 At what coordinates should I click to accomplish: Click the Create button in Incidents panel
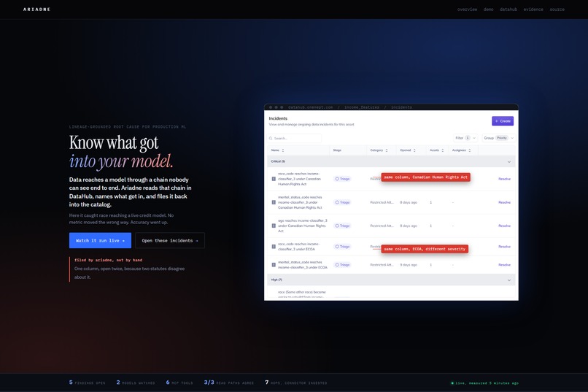[x=503, y=120]
